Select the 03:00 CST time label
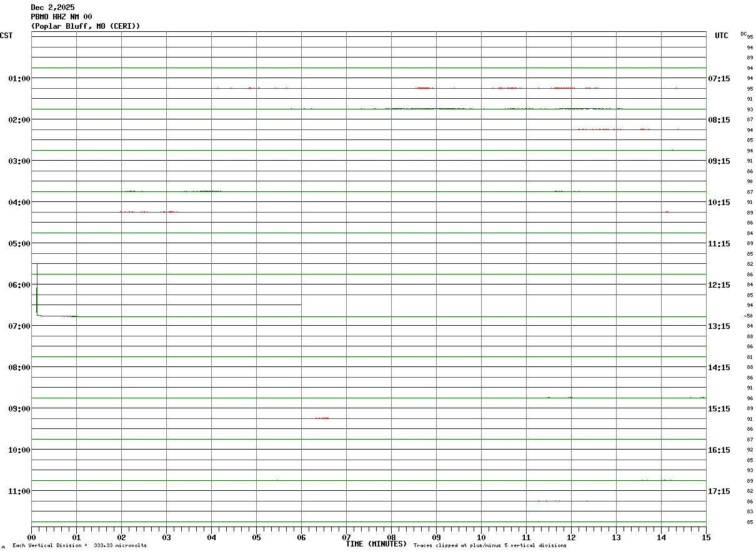This screenshot has width=756, height=554. [19, 161]
